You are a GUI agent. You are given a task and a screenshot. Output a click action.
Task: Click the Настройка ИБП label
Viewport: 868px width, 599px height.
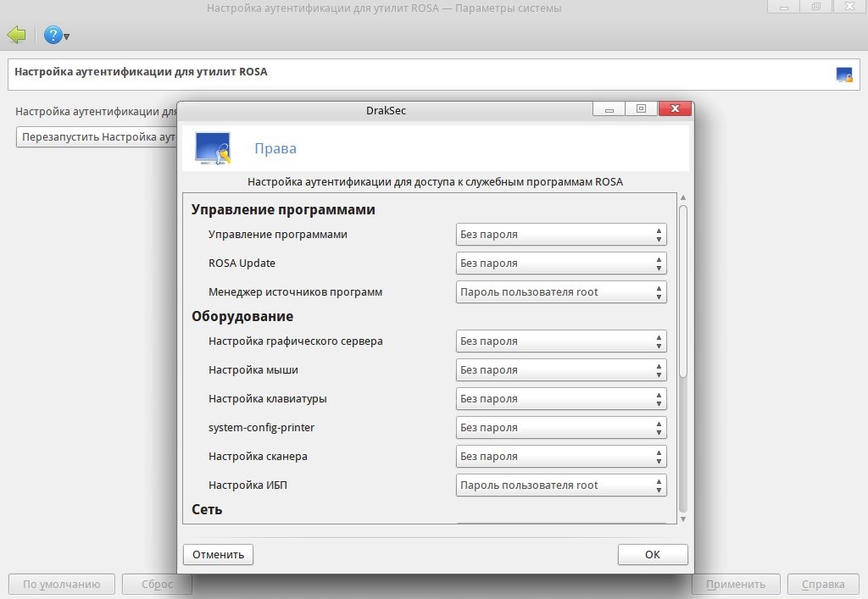coord(248,485)
